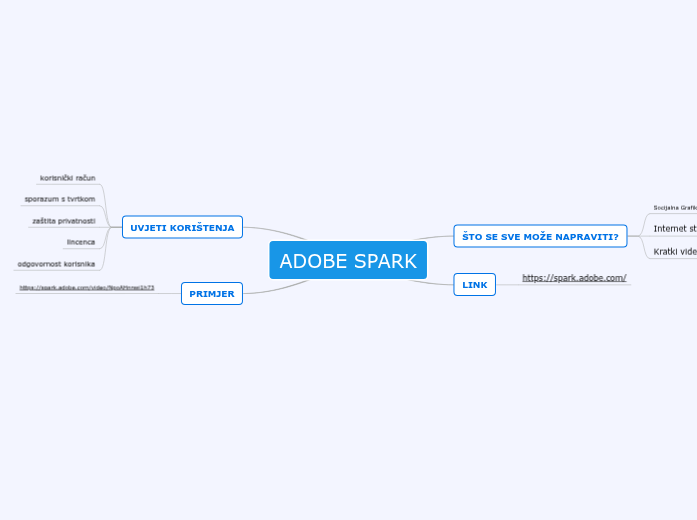Select the korisnički račun subtopic
Screen dimensions: 697x520
pos(68,178)
